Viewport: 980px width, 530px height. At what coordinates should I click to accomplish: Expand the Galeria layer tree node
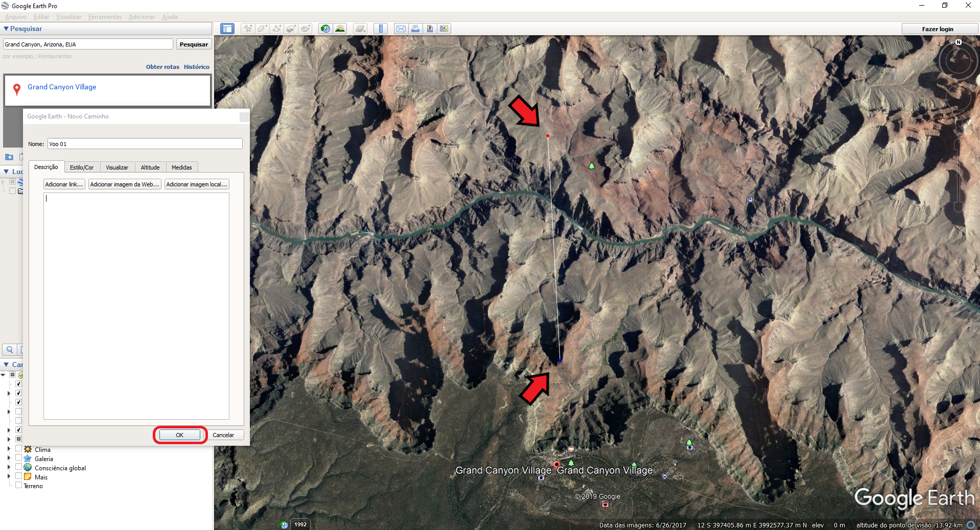9,458
